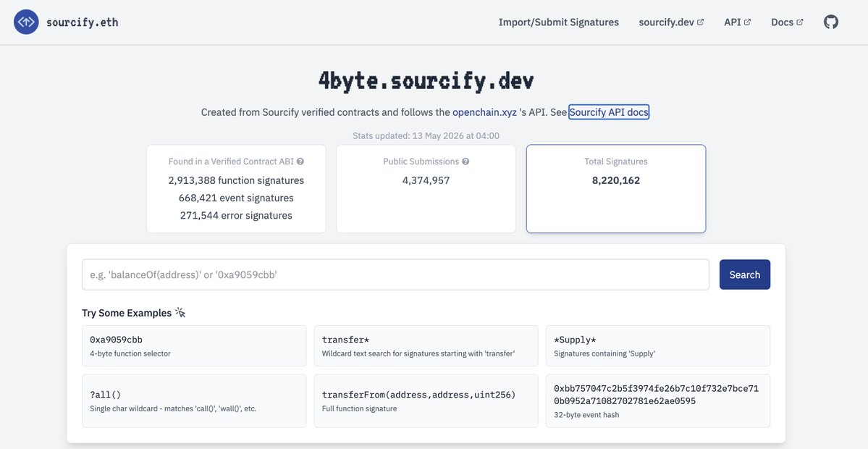Screen dimensions: 868x449
Task: Click cursor icon beside Try Some Examples
Action: (180, 313)
